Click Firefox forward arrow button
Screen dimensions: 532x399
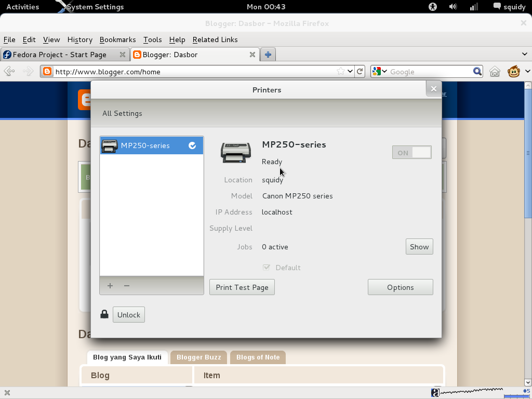[x=28, y=71]
